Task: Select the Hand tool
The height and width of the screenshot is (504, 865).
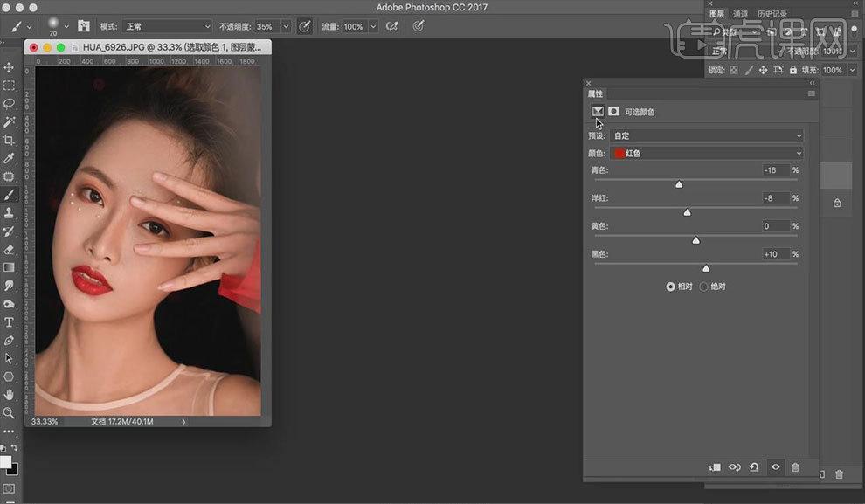Action: point(9,395)
